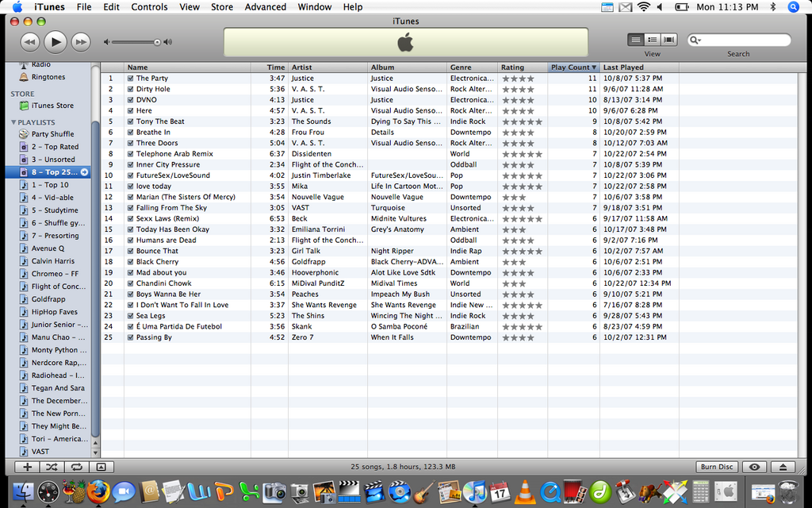Click the low-volume speaker icon
The width and height of the screenshot is (812, 508).
click(x=107, y=42)
